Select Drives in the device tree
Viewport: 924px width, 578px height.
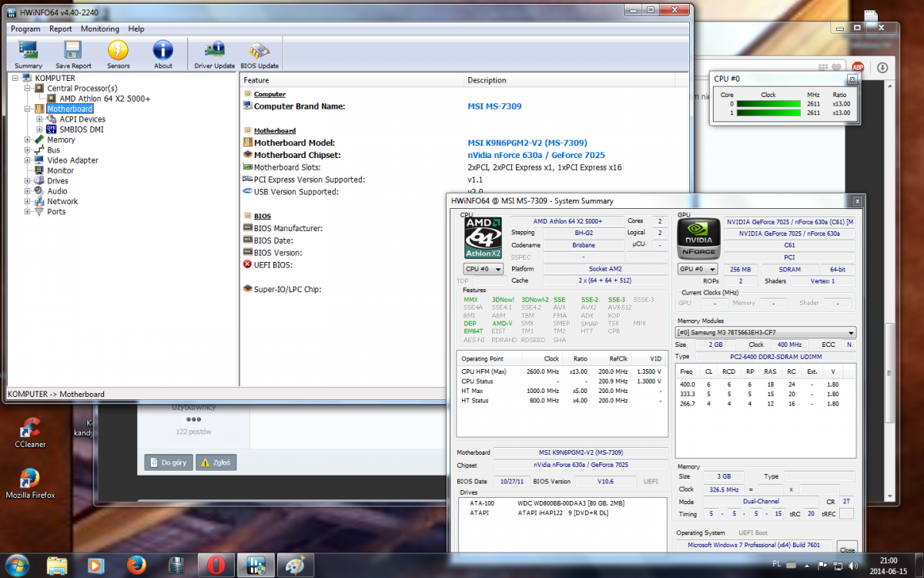click(x=58, y=180)
